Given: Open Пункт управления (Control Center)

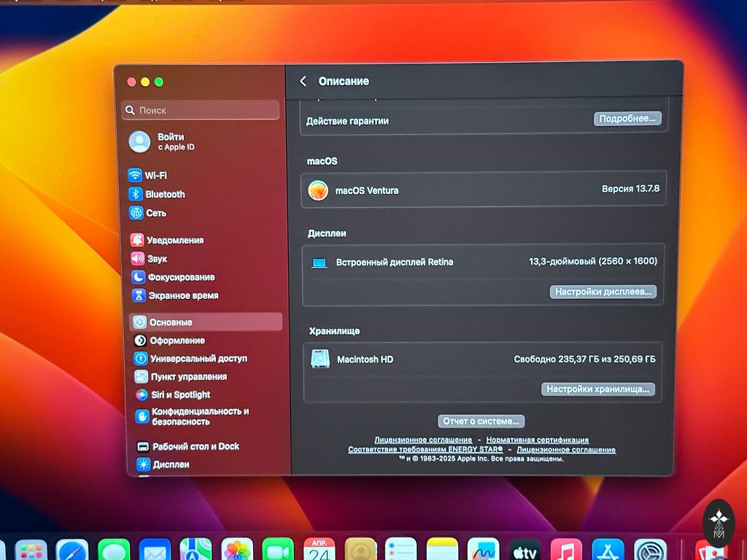Looking at the screenshot, I should pyautogui.click(x=188, y=377).
